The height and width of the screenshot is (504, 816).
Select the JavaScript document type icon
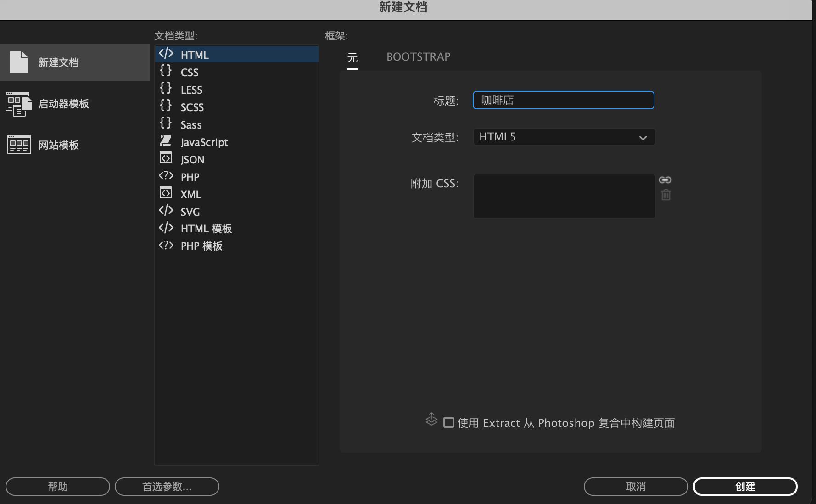coord(166,141)
